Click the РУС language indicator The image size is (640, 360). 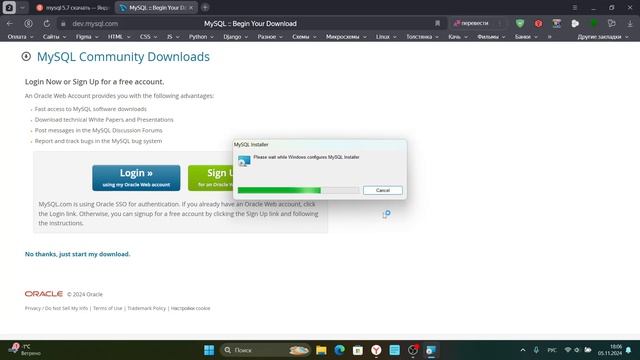(x=552, y=350)
